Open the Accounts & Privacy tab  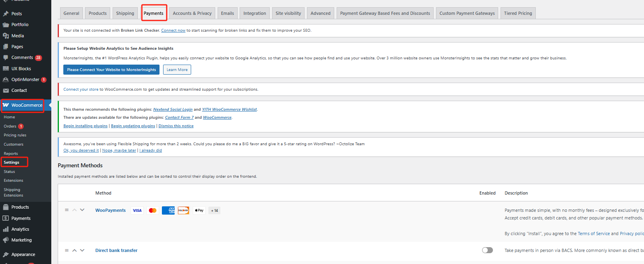(192, 13)
